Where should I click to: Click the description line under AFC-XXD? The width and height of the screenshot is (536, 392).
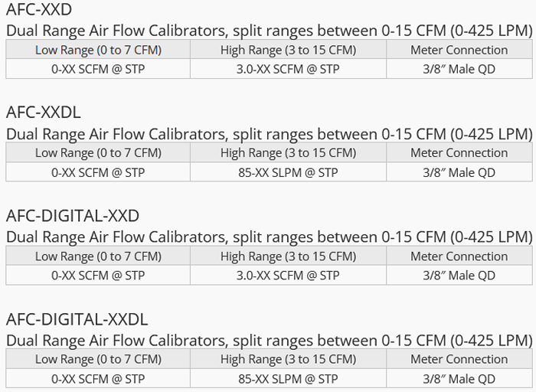point(269,31)
